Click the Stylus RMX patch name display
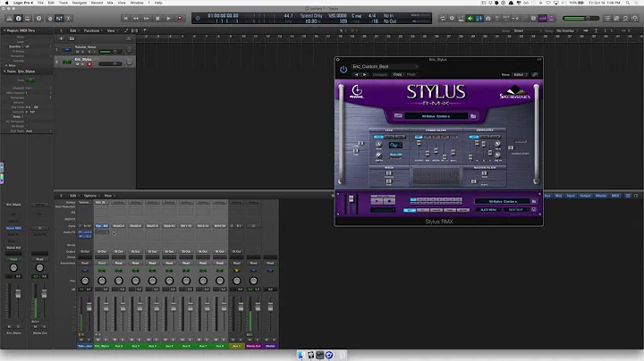Screen dimensions: 644x361 tap(436, 116)
